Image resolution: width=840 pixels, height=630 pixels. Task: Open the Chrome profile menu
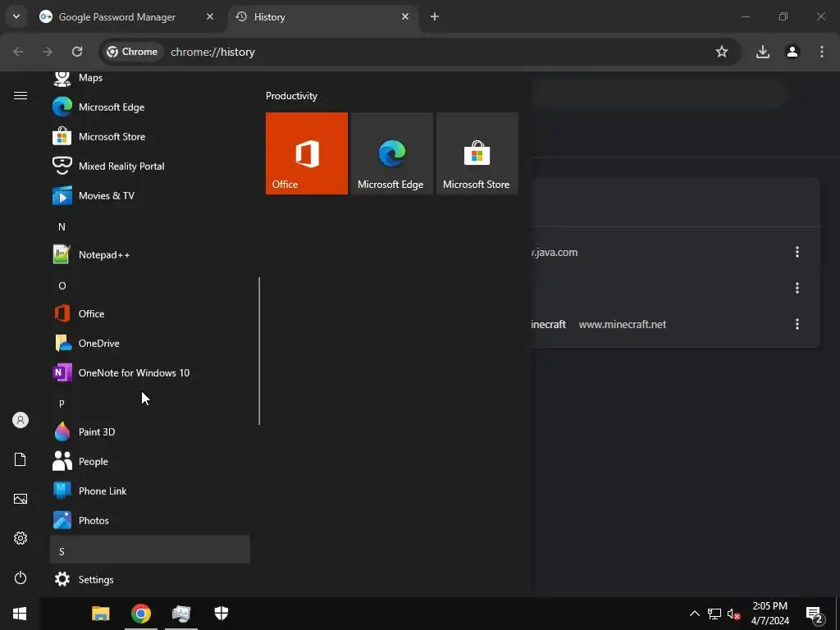[792, 52]
